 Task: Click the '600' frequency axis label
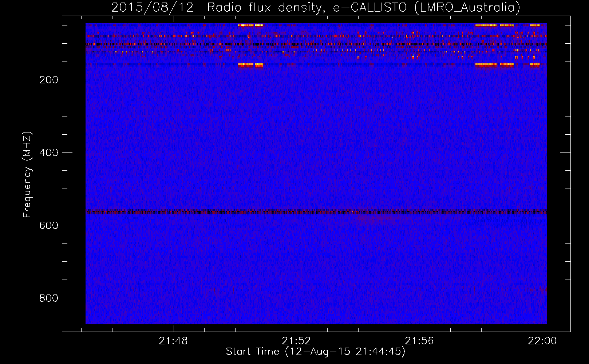49,226
